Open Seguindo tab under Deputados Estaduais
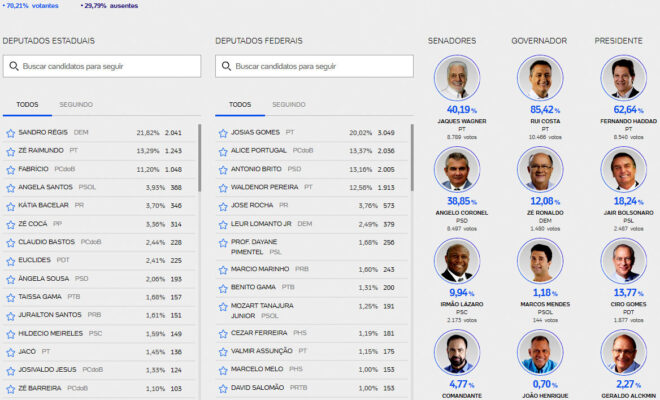The image size is (660, 400). pos(76,105)
